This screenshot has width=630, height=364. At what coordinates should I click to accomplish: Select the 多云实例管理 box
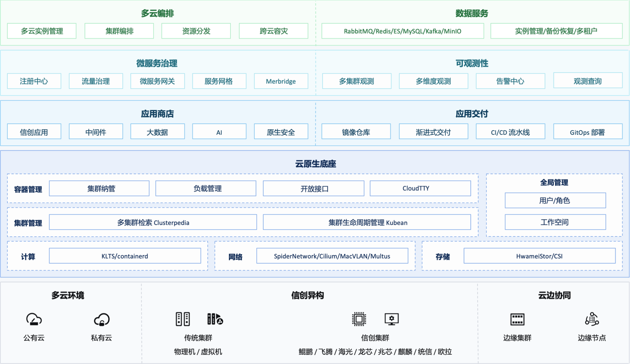click(x=42, y=31)
